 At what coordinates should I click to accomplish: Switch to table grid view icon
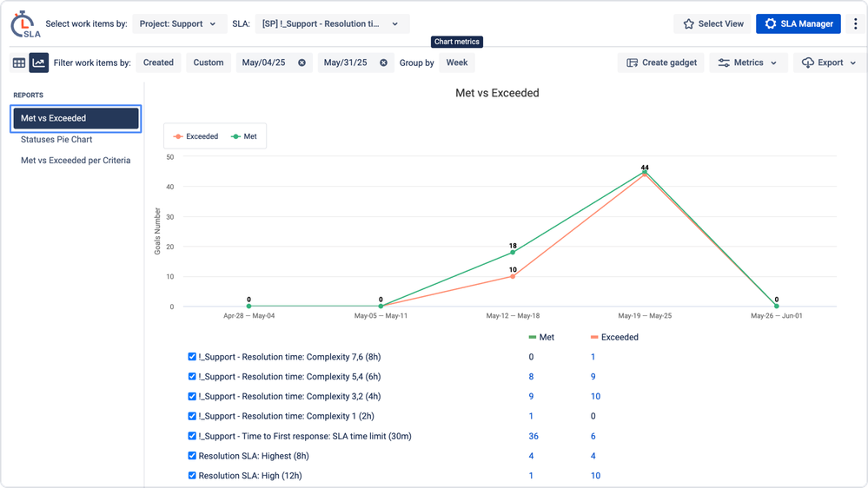tap(19, 63)
